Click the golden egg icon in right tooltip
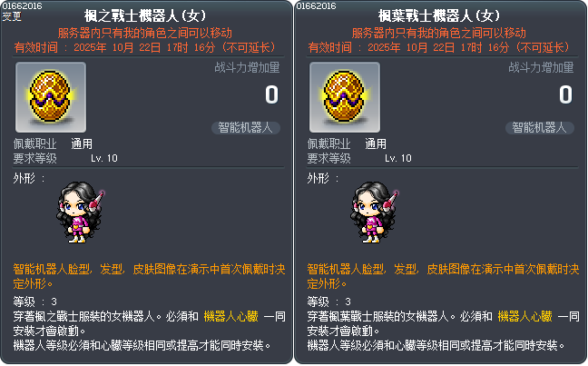This screenshot has height=366, width=588. click(345, 97)
